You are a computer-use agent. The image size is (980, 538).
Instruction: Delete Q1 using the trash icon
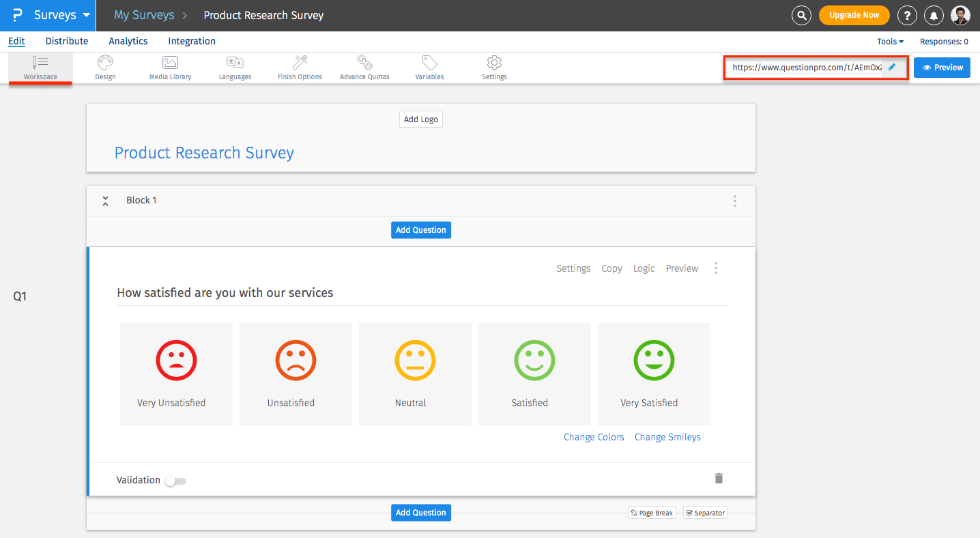coord(718,478)
